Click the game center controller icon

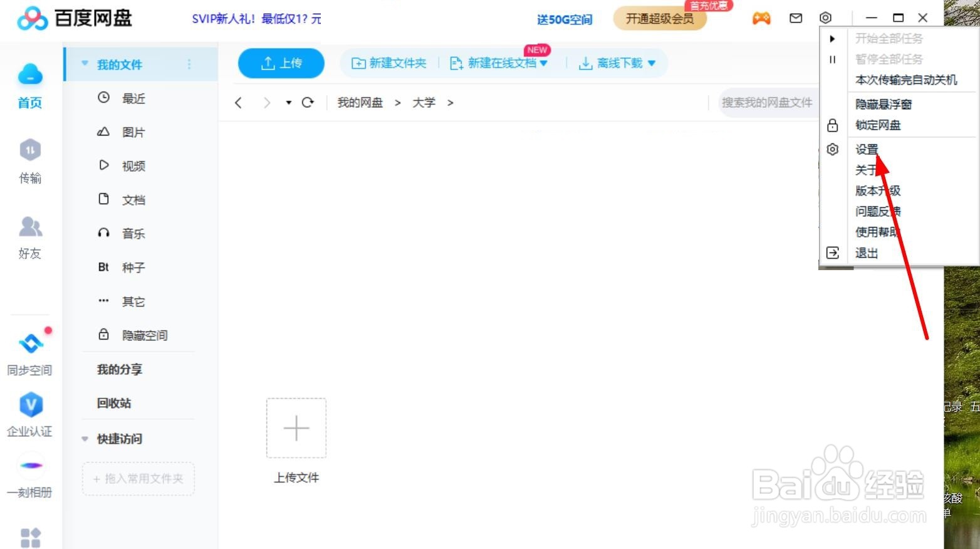(761, 18)
